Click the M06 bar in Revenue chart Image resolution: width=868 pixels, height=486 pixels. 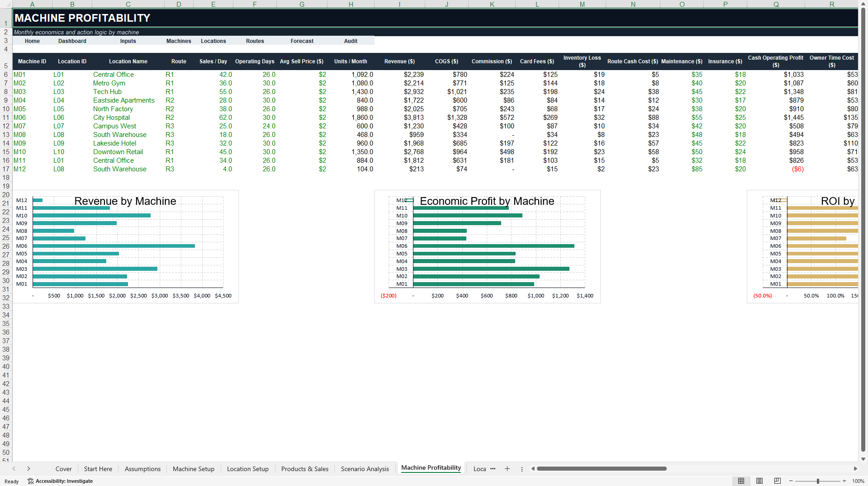114,246
